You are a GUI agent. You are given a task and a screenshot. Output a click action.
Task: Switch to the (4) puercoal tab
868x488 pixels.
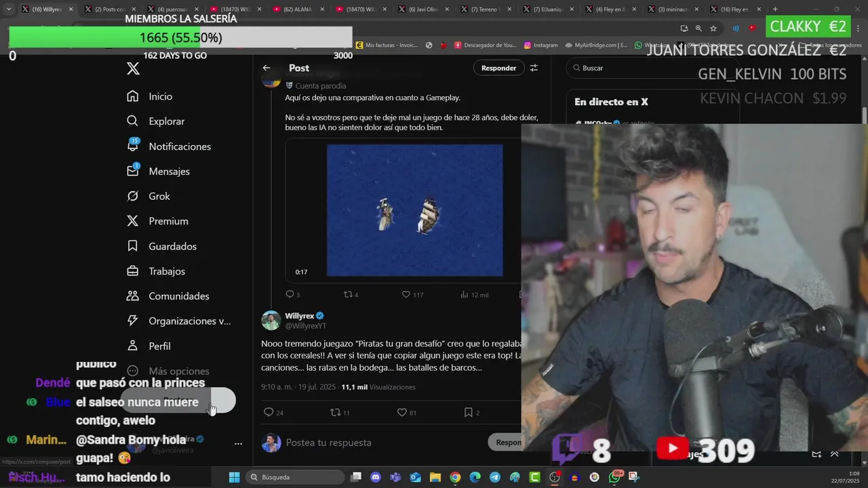click(x=172, y=9)
